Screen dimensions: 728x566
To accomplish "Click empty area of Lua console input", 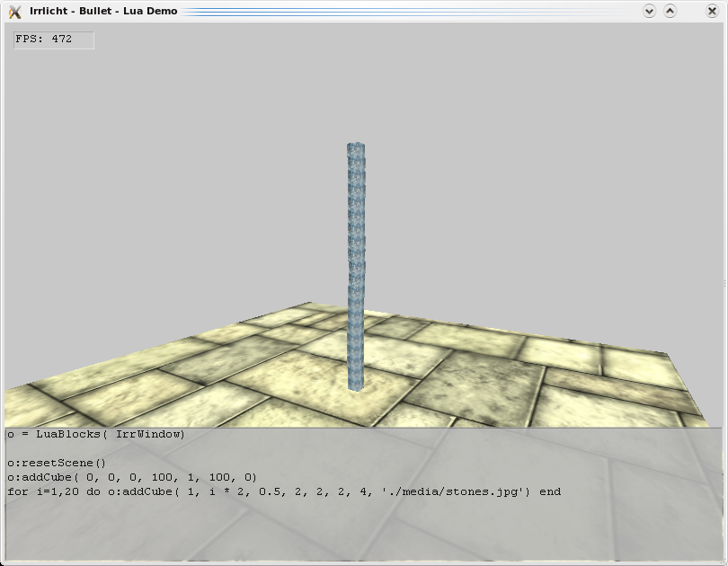I will pyautogui.click(x=364, y=531).
